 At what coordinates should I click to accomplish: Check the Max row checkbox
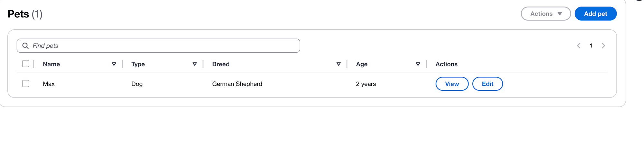coord(26,84)
